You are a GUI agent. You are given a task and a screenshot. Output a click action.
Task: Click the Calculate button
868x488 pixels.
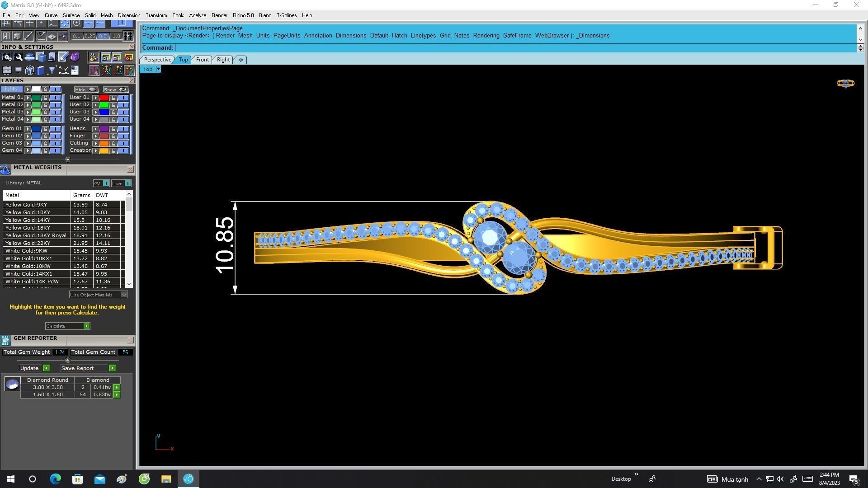click(67, 326)
